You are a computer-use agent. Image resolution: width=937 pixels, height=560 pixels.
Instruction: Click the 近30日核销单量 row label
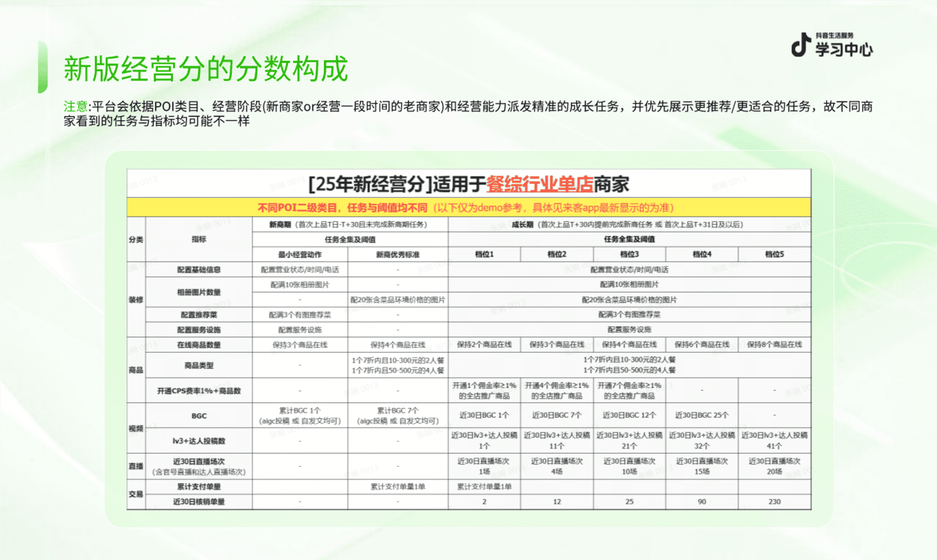[199, 501]
